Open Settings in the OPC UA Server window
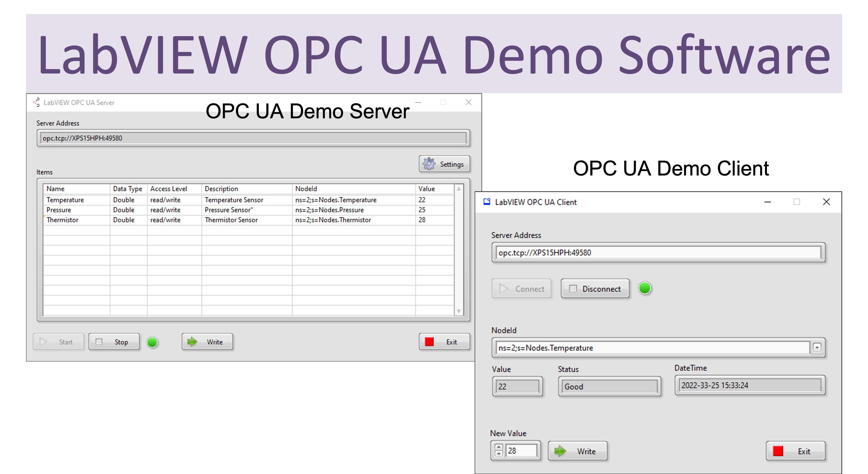This screenshot has height=474, width=868. tap(444, 164)
